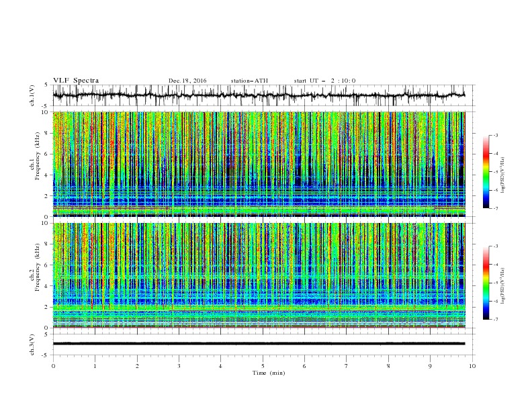Image resolution: width=532 pixels, height=411 pixels.
Task: Click the '8' kHz tick on ch.1 frequency axis
Action: [46, 133]
